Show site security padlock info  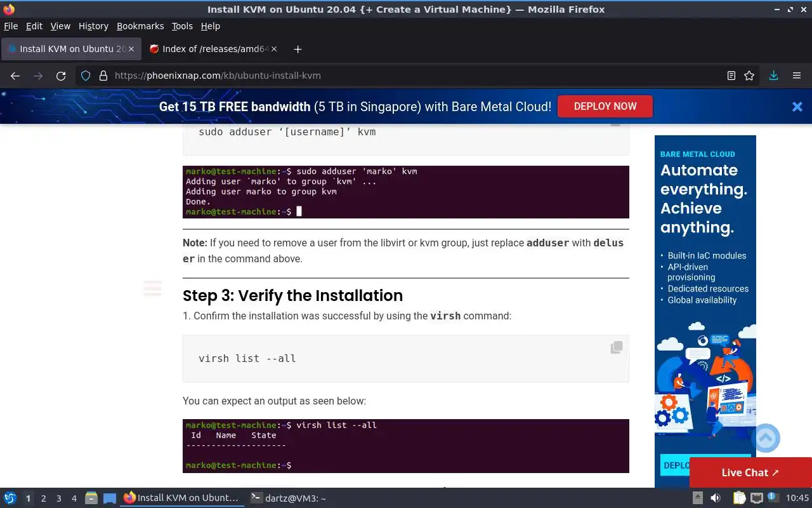103,76
